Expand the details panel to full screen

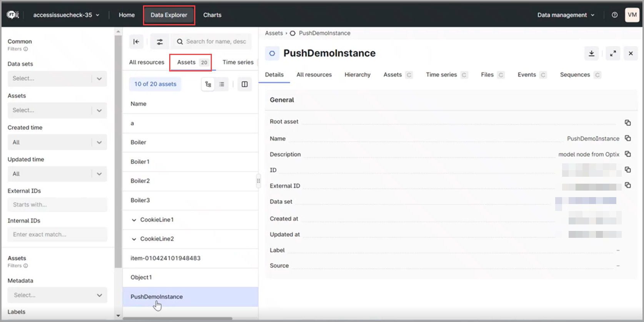(x=613, y=53)
